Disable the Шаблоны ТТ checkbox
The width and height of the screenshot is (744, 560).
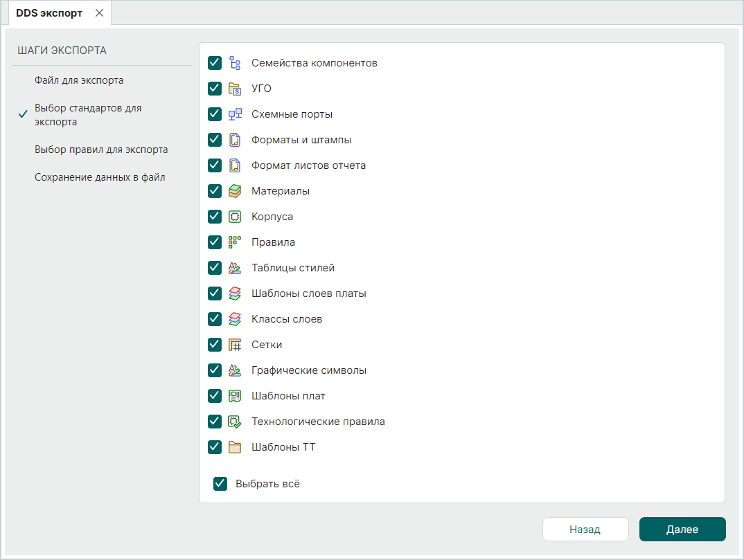pyautogui.click(x=215, y=447)
